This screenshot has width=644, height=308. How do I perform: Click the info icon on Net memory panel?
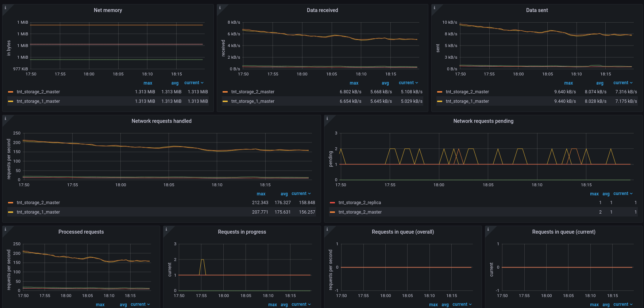tap(5, 8)
